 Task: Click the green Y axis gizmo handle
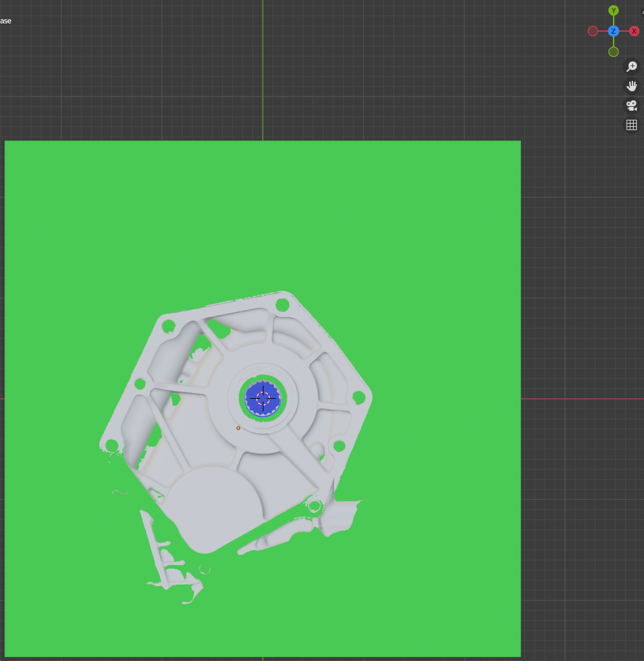614,10
